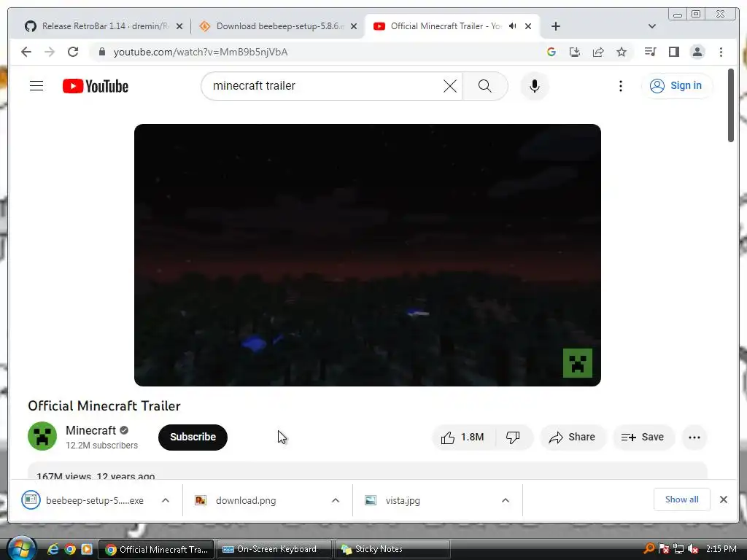Click the network tray icon

coord(678,549)
